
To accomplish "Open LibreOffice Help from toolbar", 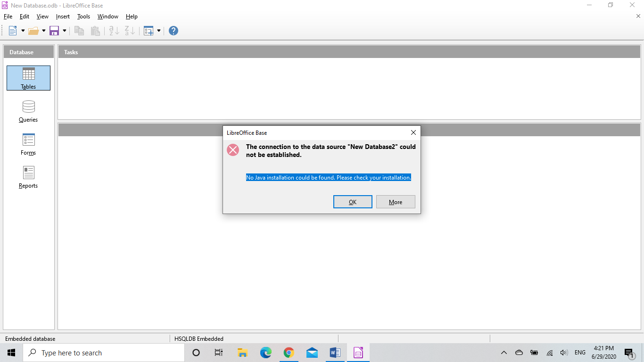I will coord(173,31).
